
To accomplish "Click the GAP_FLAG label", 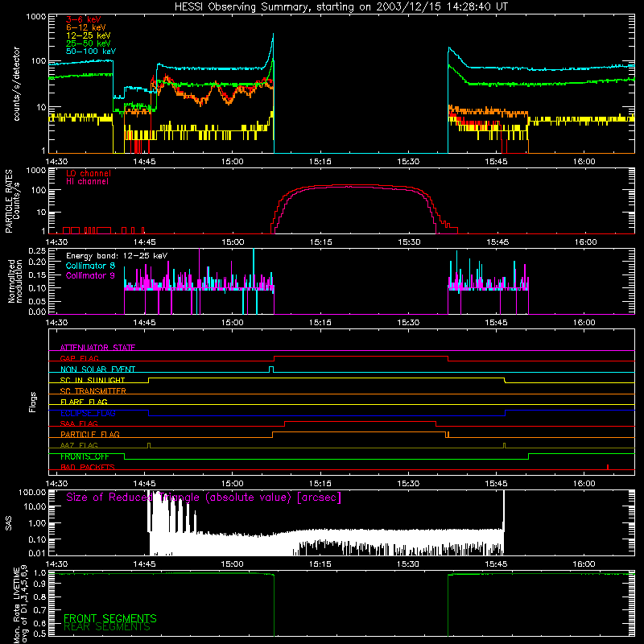I will (x=79, y=358).
